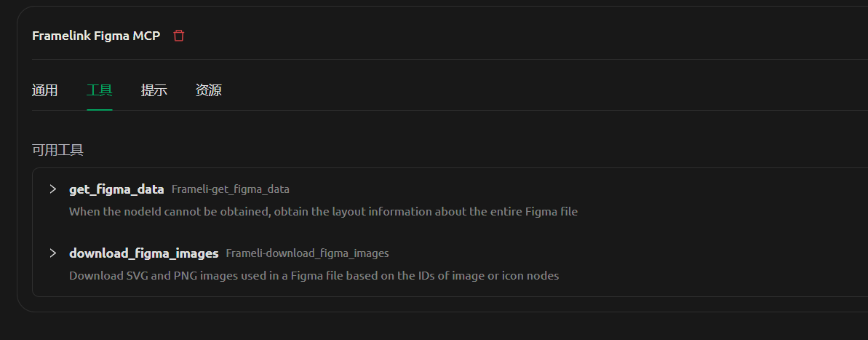Click the download_figma_images tool name
The width and height of the screenshot is (868, 340).
click(144, 253)
